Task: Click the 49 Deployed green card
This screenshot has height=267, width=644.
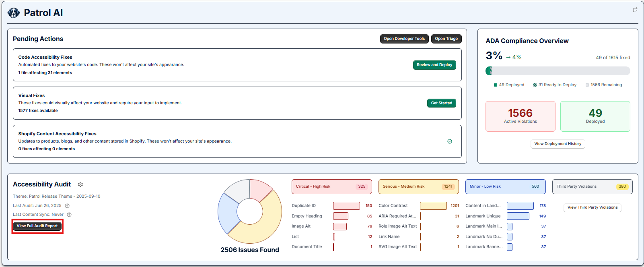Action: pyautogui.click(x=595, y=116)
